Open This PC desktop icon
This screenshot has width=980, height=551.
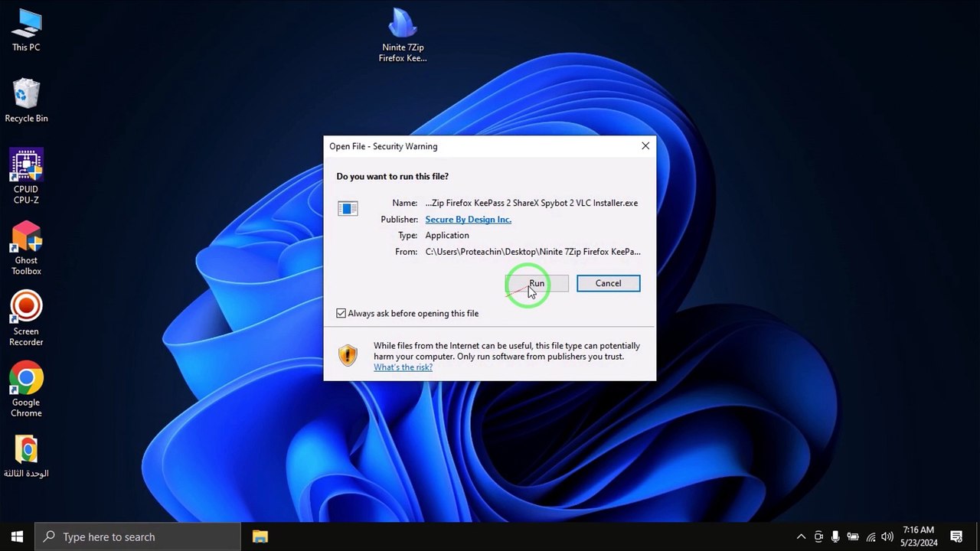pyautogui.click(x=26, y=31)
